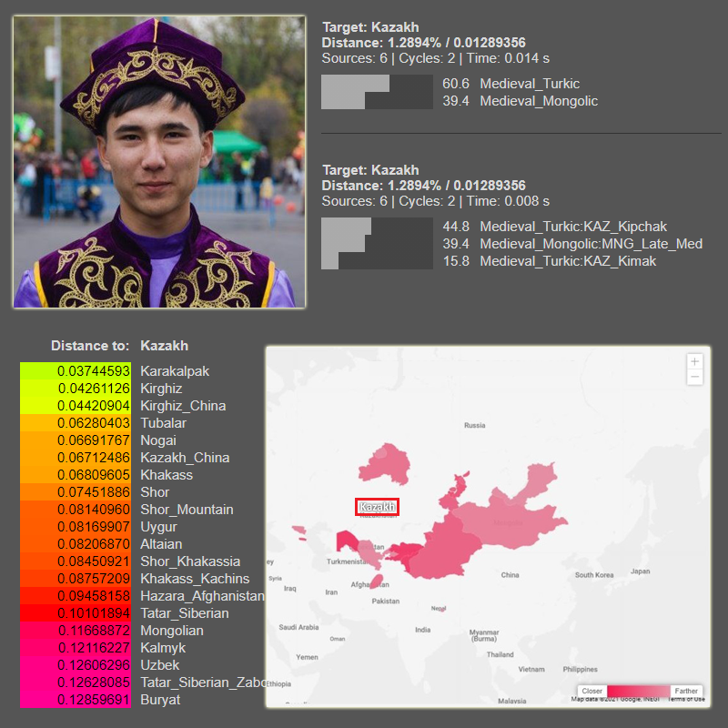This screenshot has width=728, height=728.
Task: Click the Kalmyk distance color swatch
Action: point(76,648)
